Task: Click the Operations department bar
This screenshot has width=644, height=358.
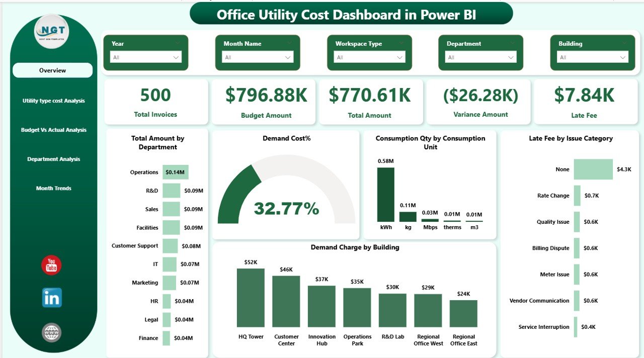Action: 175,172
